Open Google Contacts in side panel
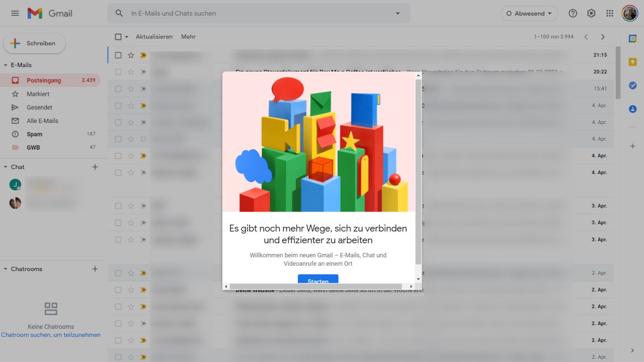Image resolution: width=644 pixels, height=362 pixels. [x=632, y=109]
